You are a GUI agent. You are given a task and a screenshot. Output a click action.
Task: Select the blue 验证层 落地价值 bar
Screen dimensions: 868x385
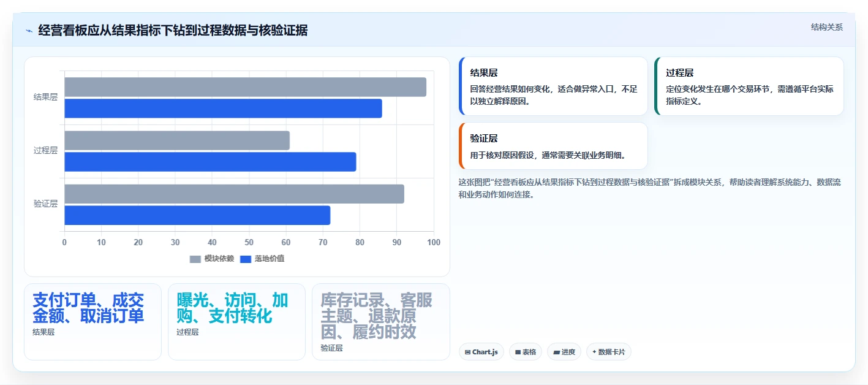pyautogui.click(x=197, y=215)
